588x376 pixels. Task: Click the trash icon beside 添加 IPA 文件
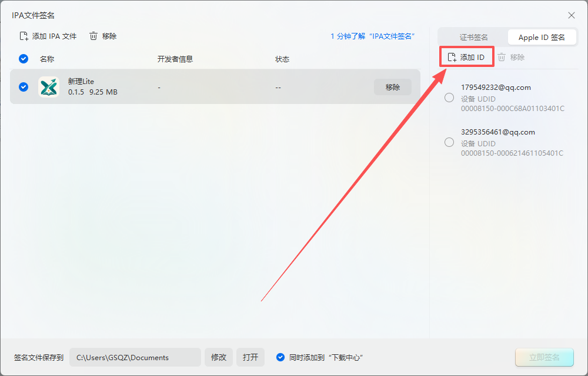93,36
